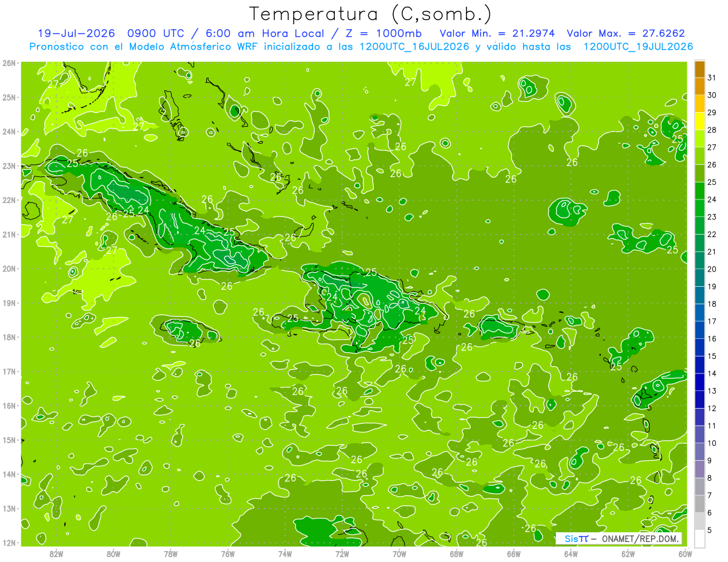Click color scale label 15

pyautogui.click(x=712, y=356)
